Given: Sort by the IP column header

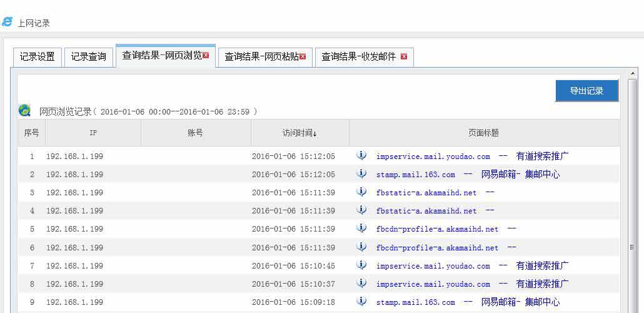Looking at the screenshot, I should [93, 133].
